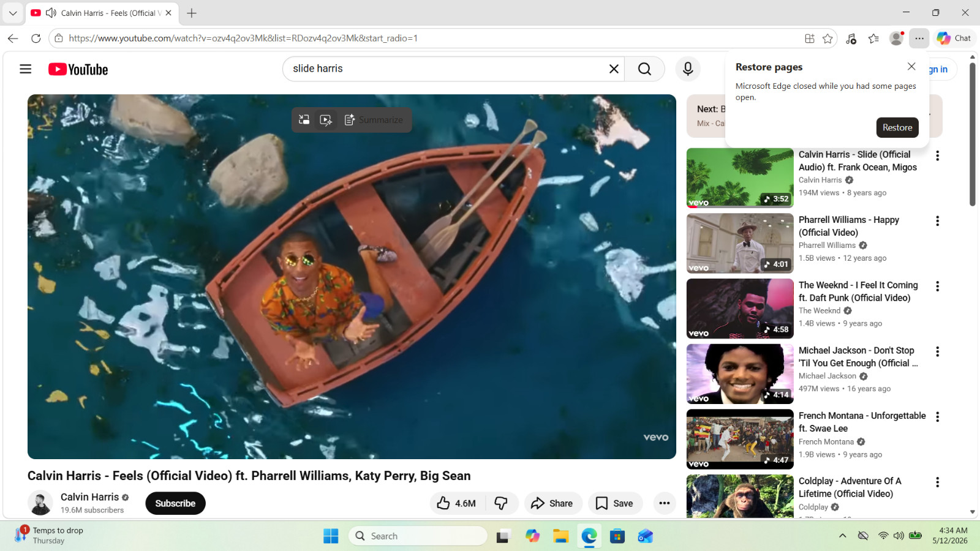Save the video to a playlist
Screen dimensions: 980x551
click(x=615, y=503)
